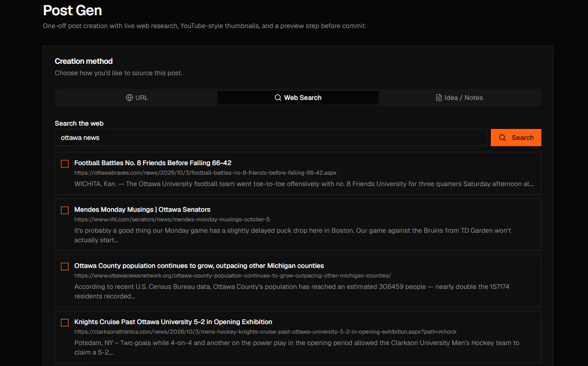Check the Mendes Monday Musings result
Image resolution: width=588 pixels, height=366 pixels.
click(x=65, y=210)
